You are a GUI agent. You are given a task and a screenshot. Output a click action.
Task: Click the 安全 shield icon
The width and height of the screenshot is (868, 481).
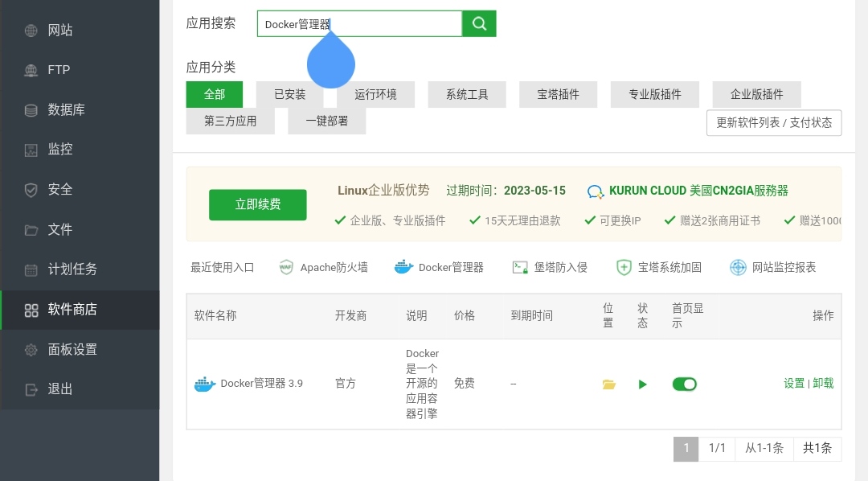click(x=31, y=190)
